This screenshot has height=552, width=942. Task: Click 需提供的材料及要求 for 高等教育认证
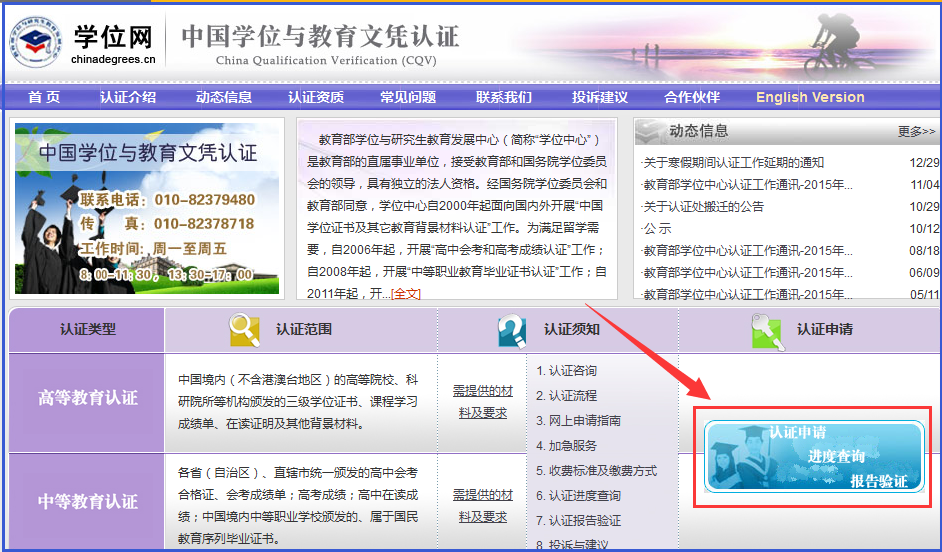[482, 401]
